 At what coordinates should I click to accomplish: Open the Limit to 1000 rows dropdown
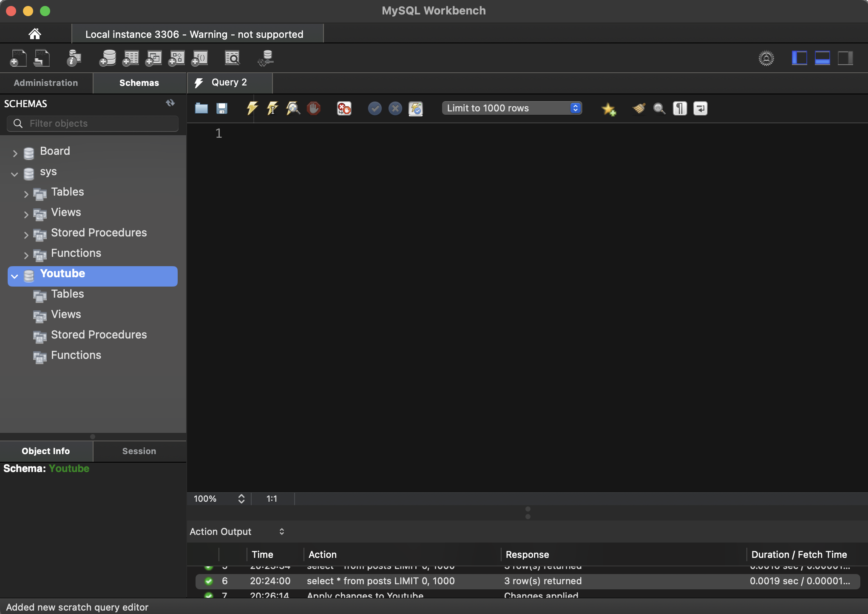click(x=512, y=108)
